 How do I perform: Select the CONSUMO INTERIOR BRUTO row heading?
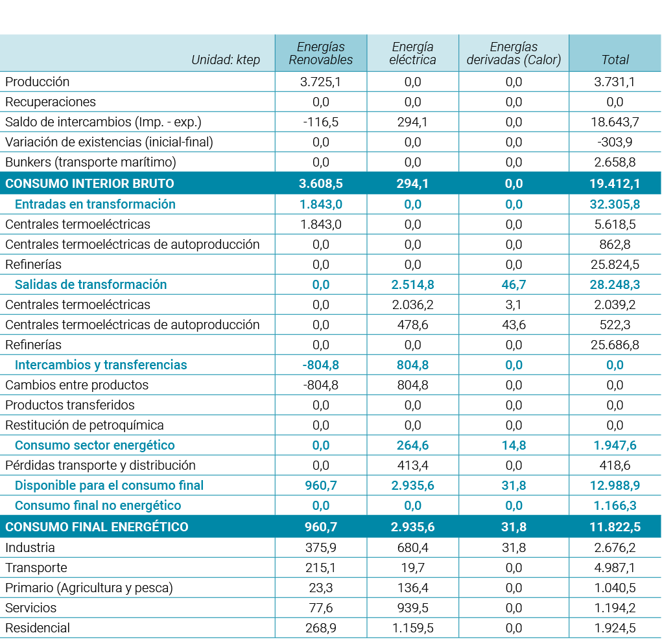pos(89,183)
